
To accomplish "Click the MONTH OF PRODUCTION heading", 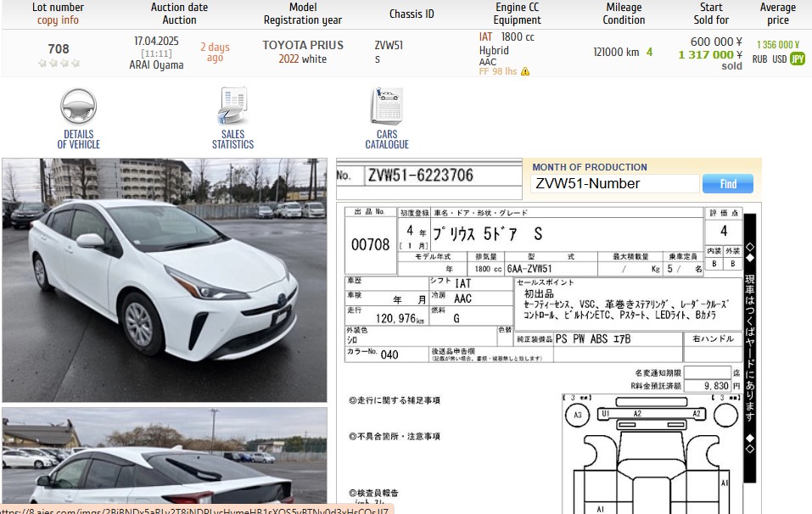I will pos(590,167).
